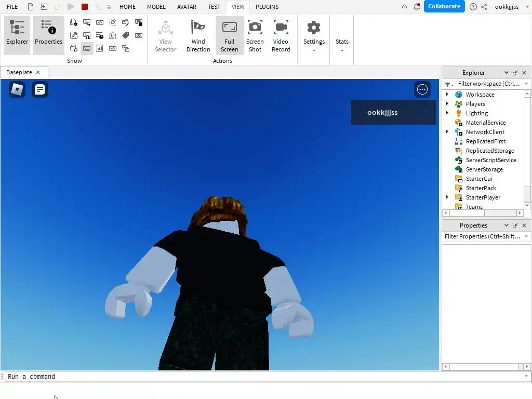Open the notifications bell

pyautogui.click(x=417, y=6)
